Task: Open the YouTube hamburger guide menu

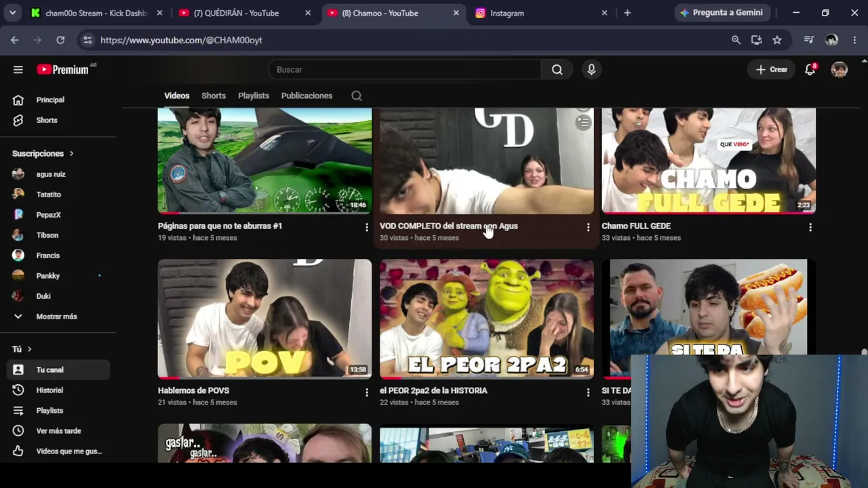Action: 18,70
